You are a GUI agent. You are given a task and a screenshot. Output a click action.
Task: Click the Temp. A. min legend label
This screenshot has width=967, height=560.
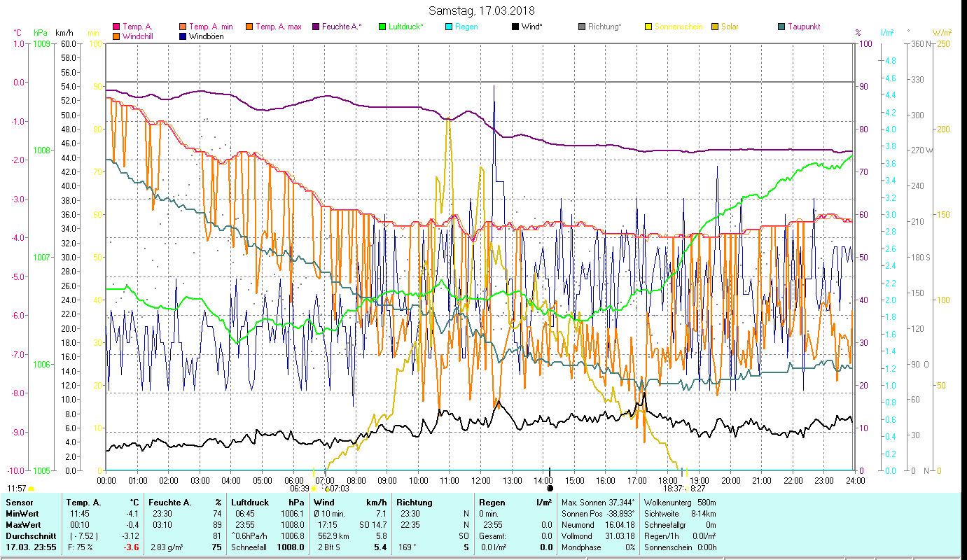(211, 27)
